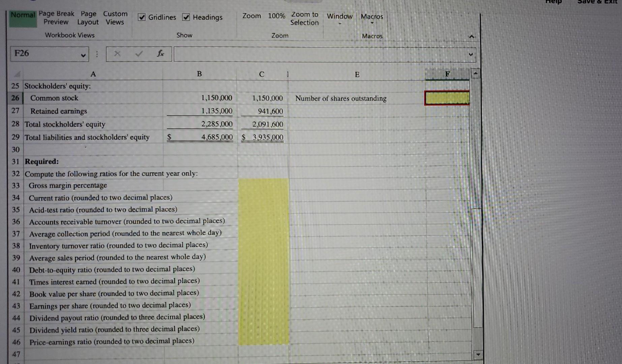The height and width of the screenshot is (364, 622).
Task: Expand the Window dropdown
Action: (x=339, y=19)
